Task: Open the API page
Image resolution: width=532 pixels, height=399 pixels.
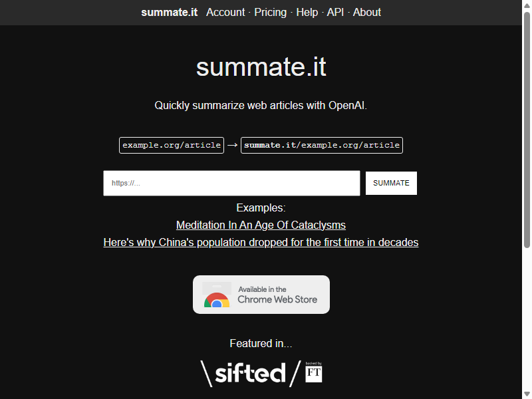Action: 335,12
